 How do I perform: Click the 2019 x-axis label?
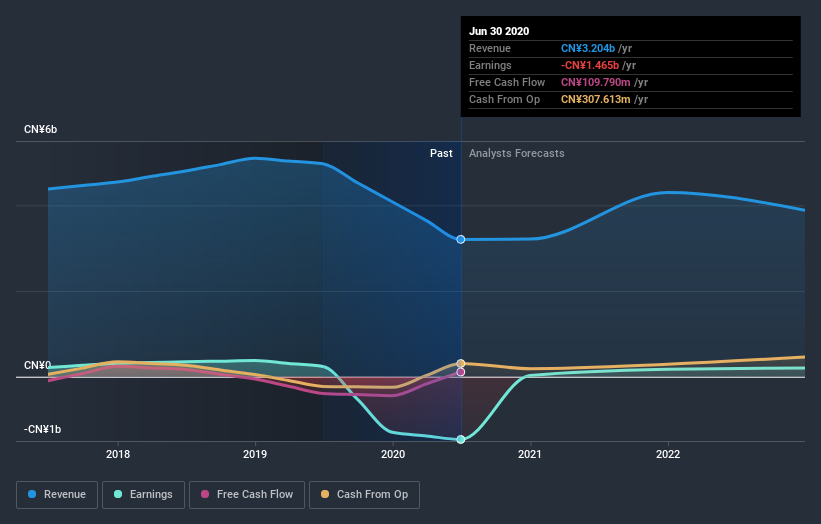tap(255, 454)
